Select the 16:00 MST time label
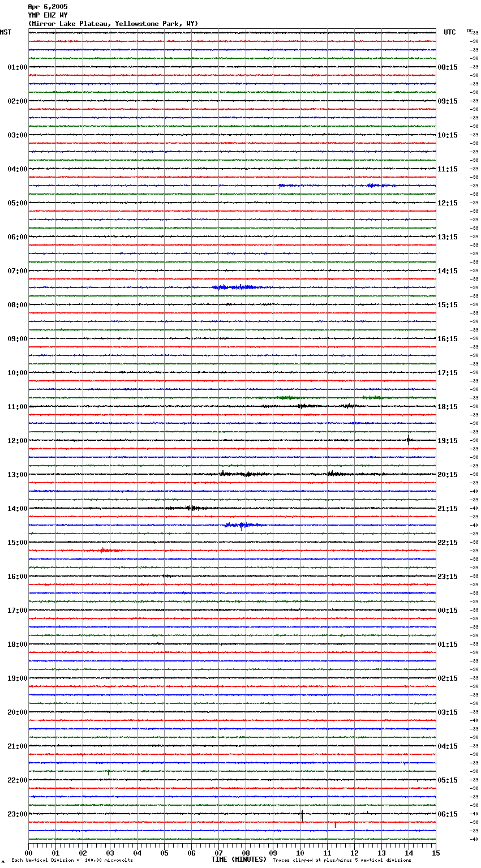This screenshot has width=481, height=868. tap(18, 577)
